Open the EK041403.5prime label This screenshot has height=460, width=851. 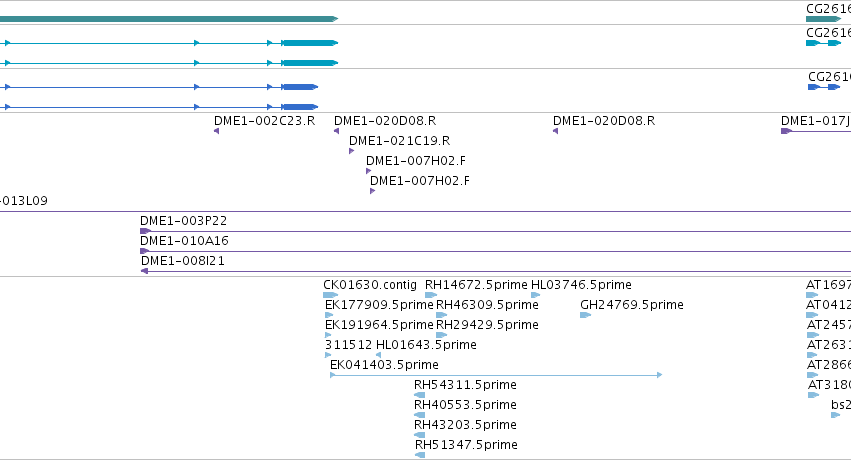(x=384, y=365)
